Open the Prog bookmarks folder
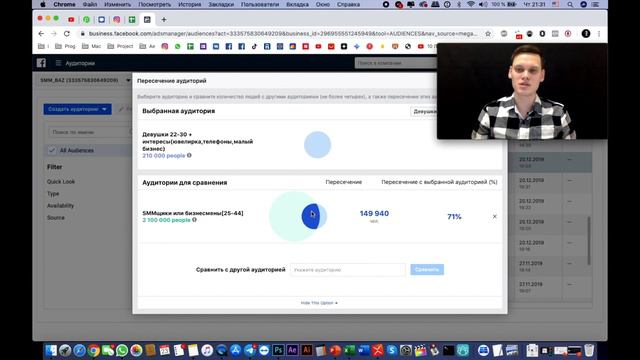640x360 pixels. (x=65, y=47)
